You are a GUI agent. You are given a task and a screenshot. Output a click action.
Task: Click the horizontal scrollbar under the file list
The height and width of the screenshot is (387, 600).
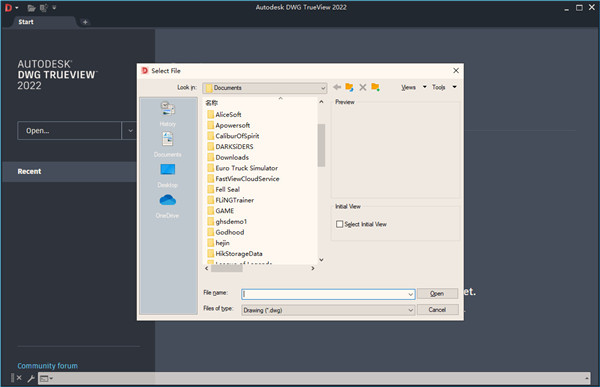(260, 268)
